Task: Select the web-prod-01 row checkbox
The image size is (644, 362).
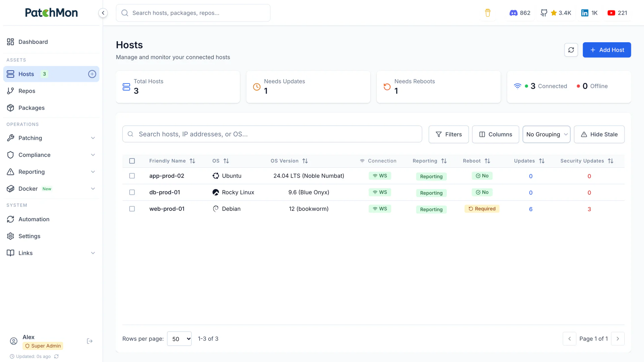Action: pos(132,209)
